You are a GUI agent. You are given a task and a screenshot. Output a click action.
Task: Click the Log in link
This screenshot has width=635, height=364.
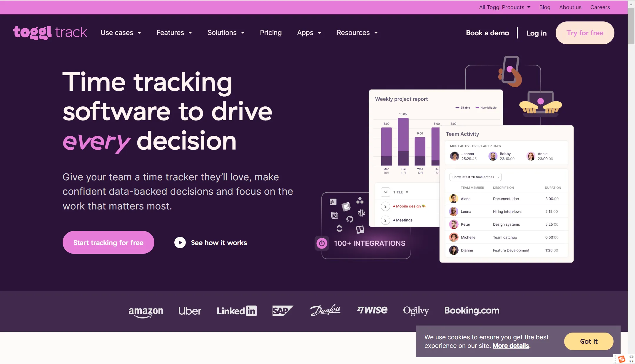click(537, 33)
